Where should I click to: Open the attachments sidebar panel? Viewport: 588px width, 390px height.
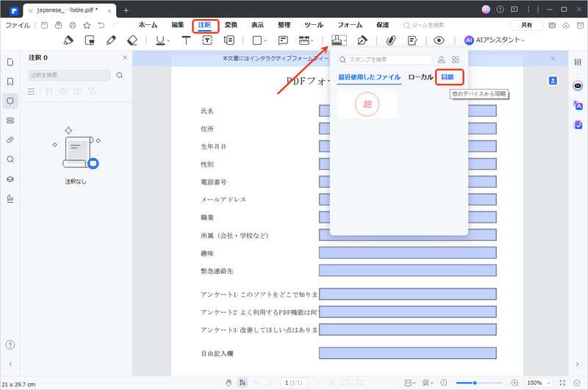(x=10, y=140)
